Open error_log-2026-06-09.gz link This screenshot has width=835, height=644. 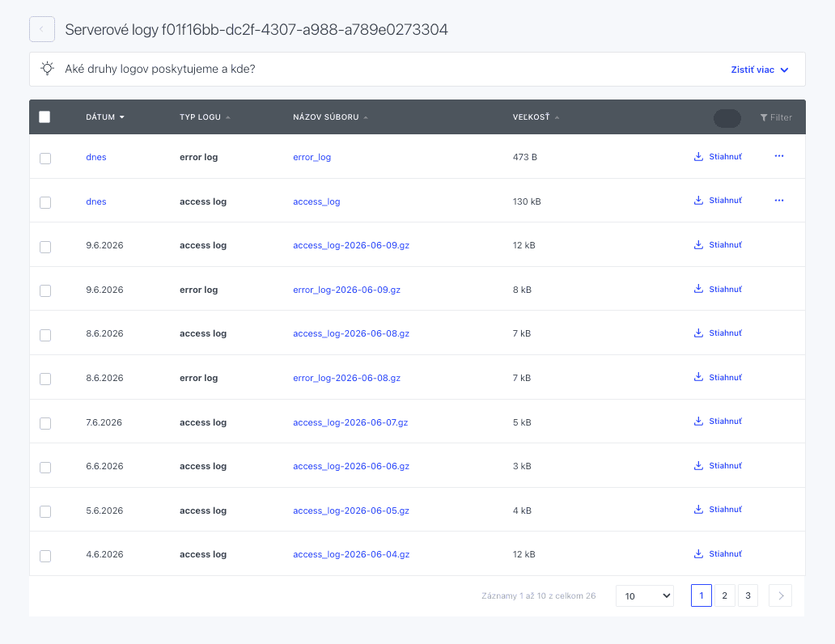346,290
